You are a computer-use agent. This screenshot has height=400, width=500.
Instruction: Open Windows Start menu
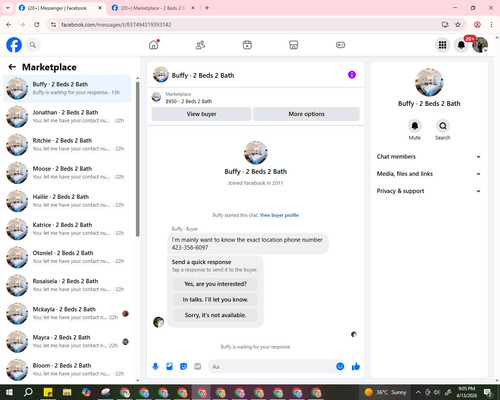[9, 392]
